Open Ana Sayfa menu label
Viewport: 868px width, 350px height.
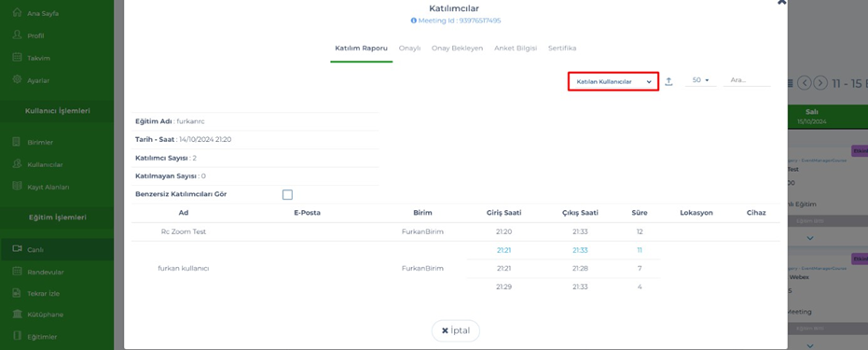click(43, 13)
